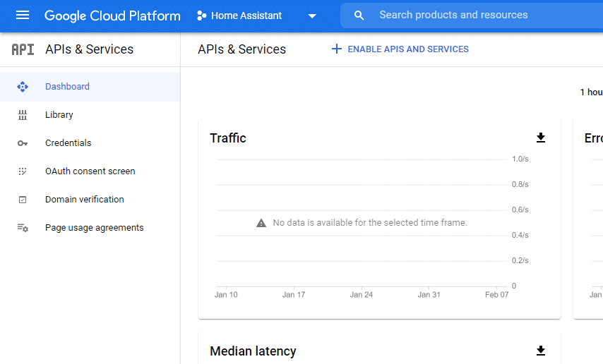Open Page usage agreements in the sidebar
The image size is (603, 364).
(94, 228)
